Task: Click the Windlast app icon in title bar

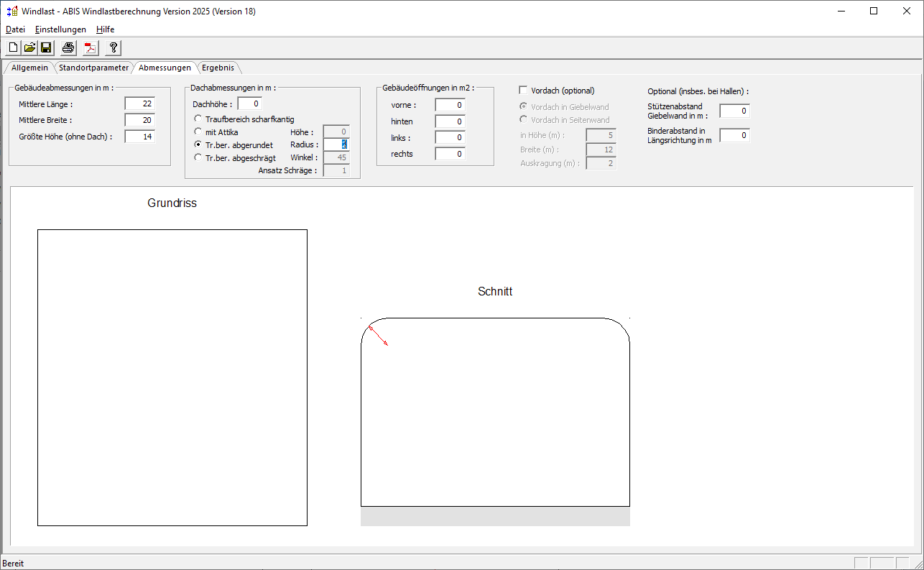Action: [11, 11]
